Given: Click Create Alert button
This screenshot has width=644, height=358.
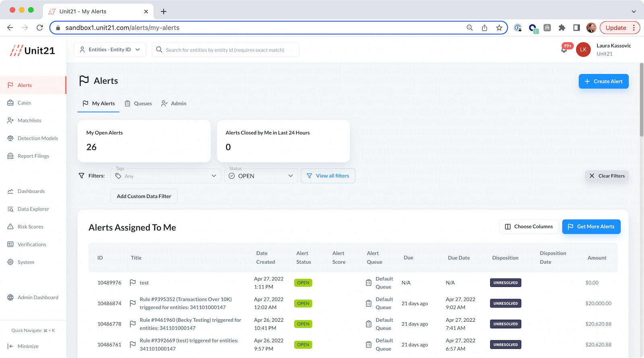Looking at the screenshot, I should point(603,81).
